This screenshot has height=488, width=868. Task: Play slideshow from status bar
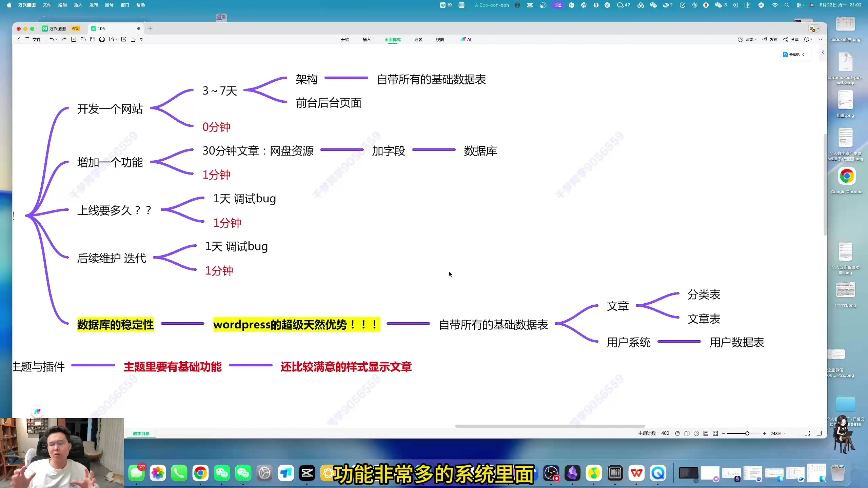(x=696, y=433)
